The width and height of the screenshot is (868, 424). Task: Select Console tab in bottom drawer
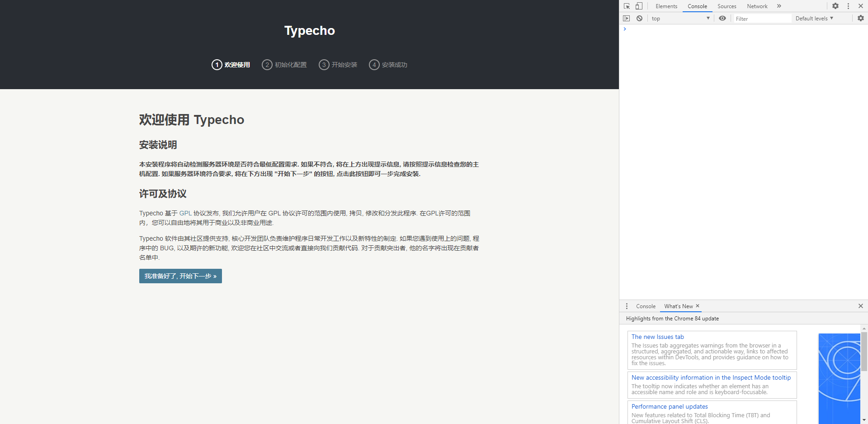(646, 306)
